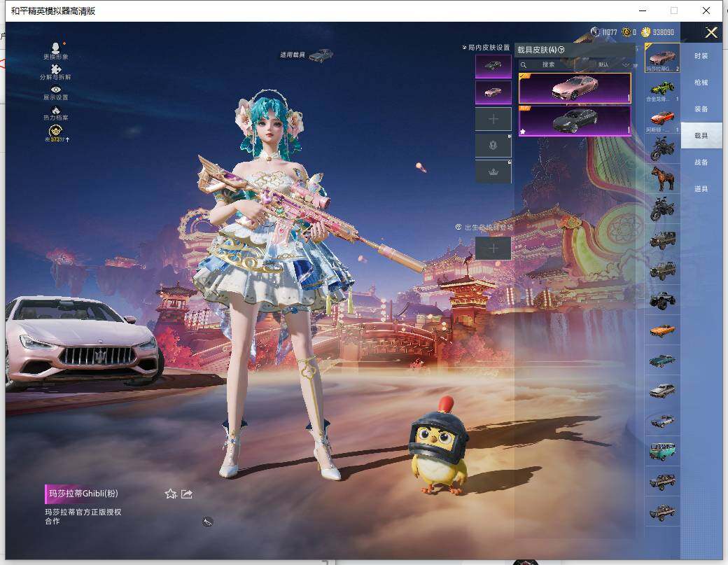Screen dimensions: 728x565
Task: Switch to the 枪械 tab
Action: point(701,82)
